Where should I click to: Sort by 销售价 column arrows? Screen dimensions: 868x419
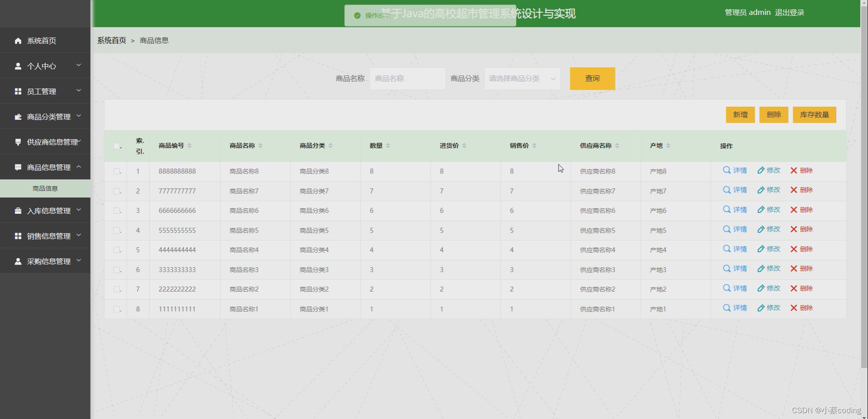coord(534,146)
